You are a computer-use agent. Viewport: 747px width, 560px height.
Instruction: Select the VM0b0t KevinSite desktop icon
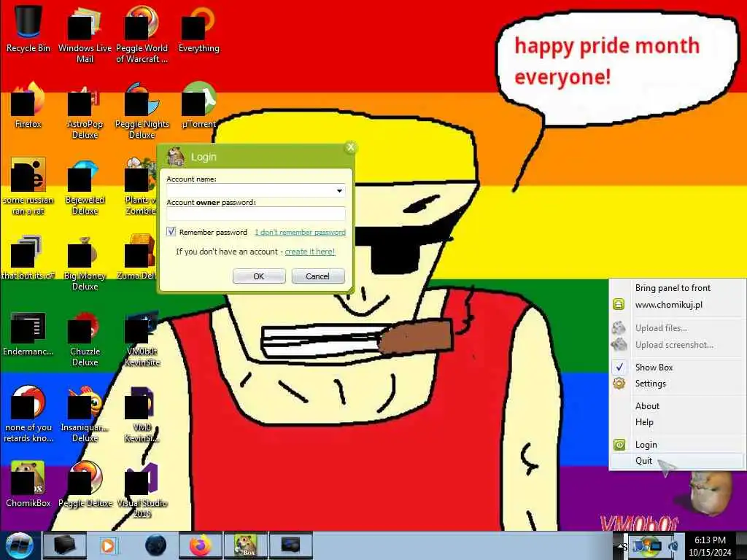click(x=142, y=338)
